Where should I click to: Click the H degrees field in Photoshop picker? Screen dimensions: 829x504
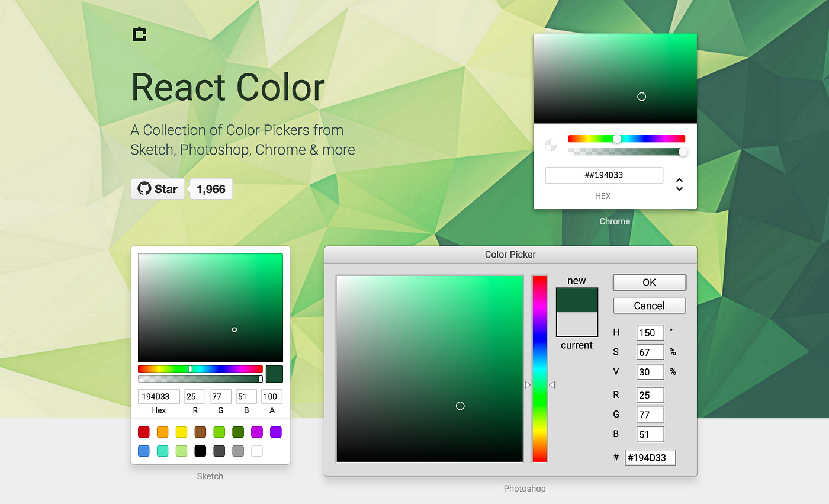pos(650,332)
